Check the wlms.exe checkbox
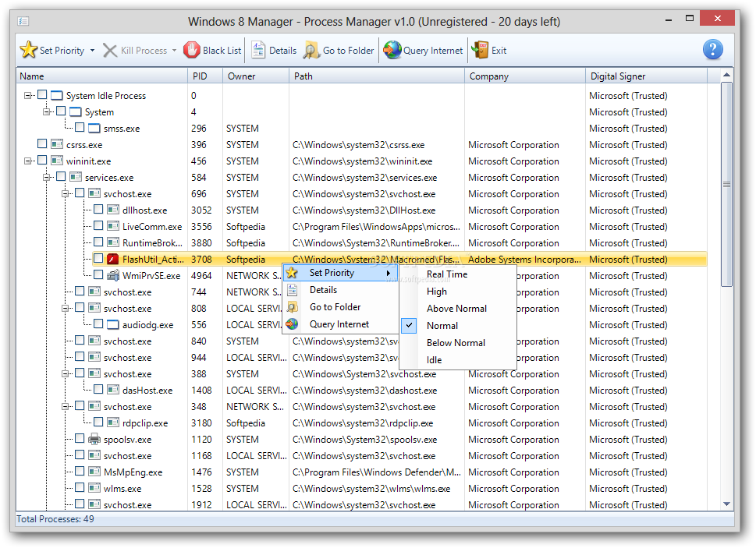This screenshot has width=756, height=548. [80, 488]
